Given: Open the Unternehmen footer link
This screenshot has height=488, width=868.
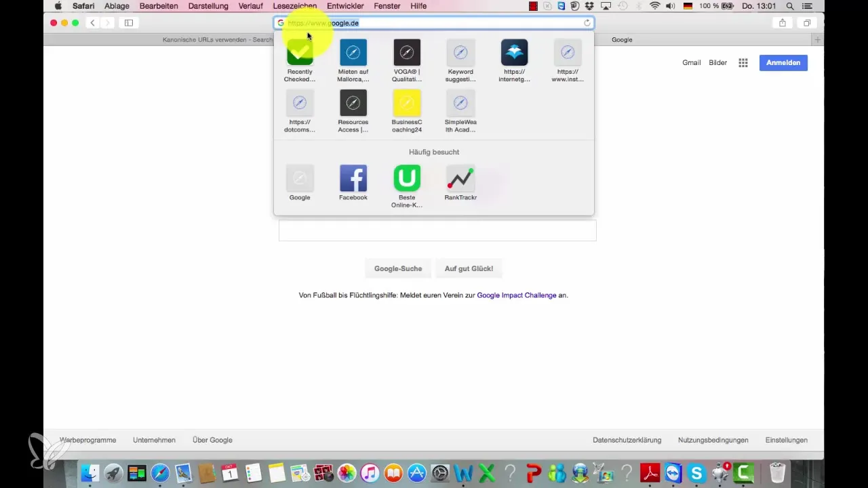Looking at the screenshot, I should click(154, 440).
